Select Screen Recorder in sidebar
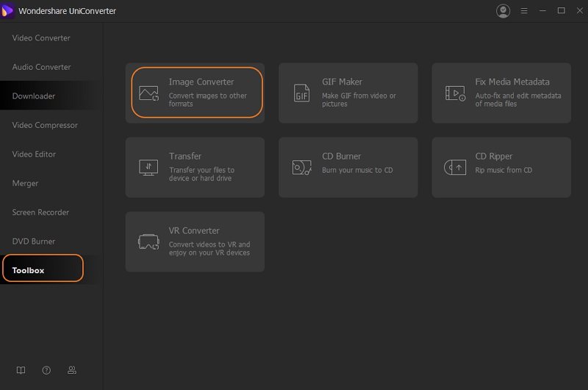Screen dimensions: 588x390 pos(40,213)
